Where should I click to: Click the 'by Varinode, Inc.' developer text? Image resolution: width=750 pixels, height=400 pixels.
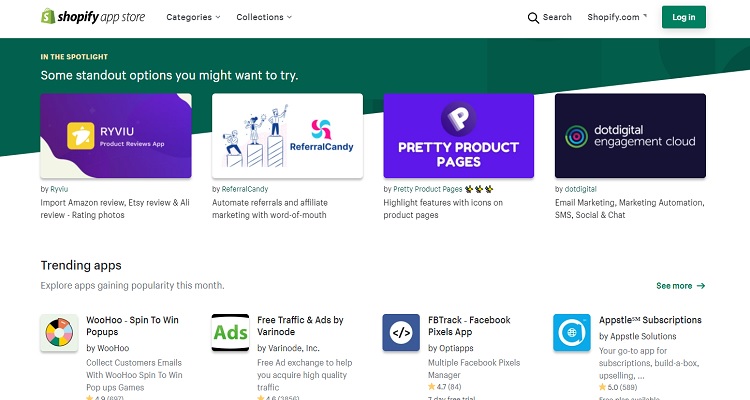288,348
